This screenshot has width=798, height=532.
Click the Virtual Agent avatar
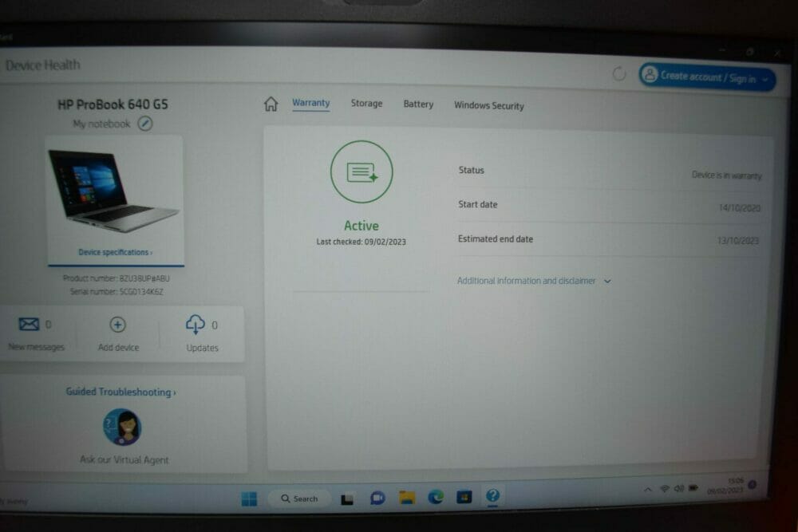tap(122, 428)
